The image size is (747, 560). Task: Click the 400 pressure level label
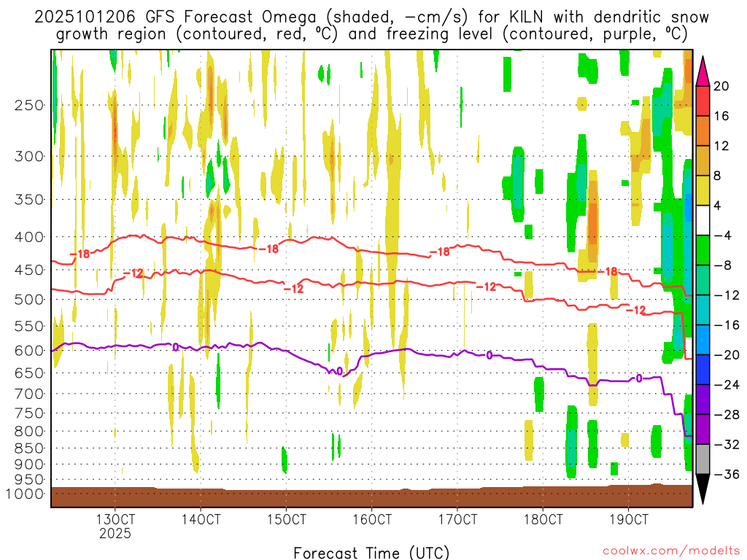pyautogui.click(x=29, y=237)
